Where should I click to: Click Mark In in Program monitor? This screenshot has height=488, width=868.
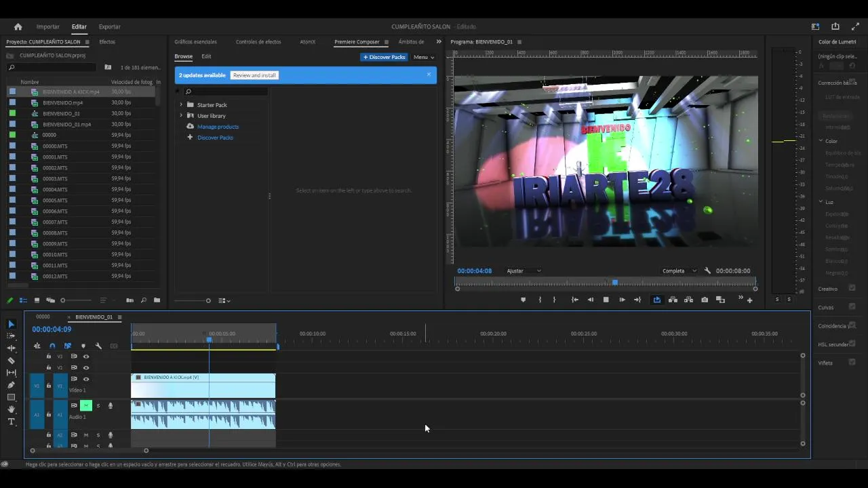(x=540, y=300)
